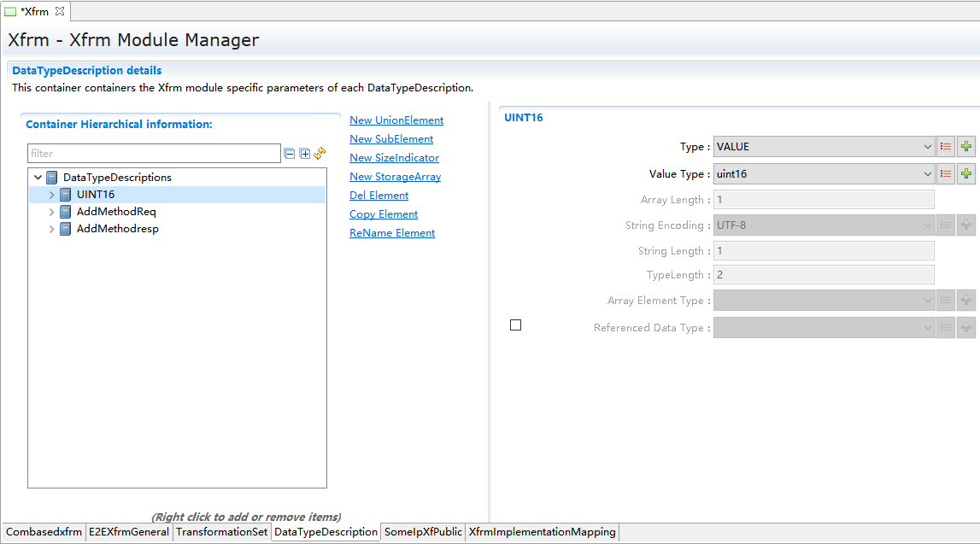This screenshot has width=980, height=544.
Task: Click the Del Element link
Action: click(379, 196)
